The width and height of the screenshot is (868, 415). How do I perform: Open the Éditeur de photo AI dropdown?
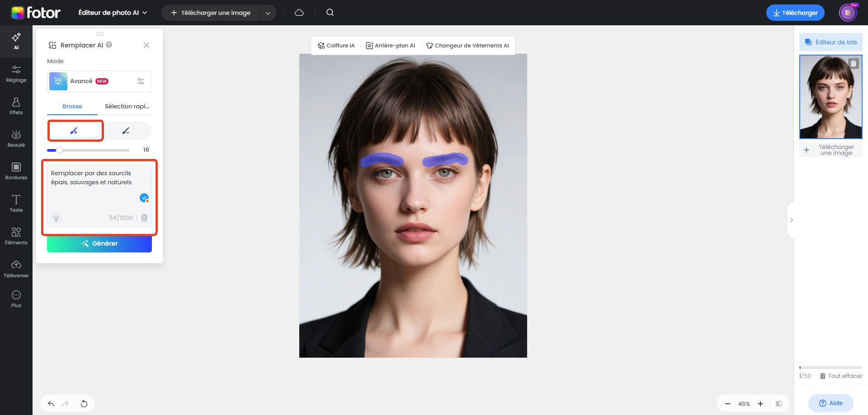(112, 13)
